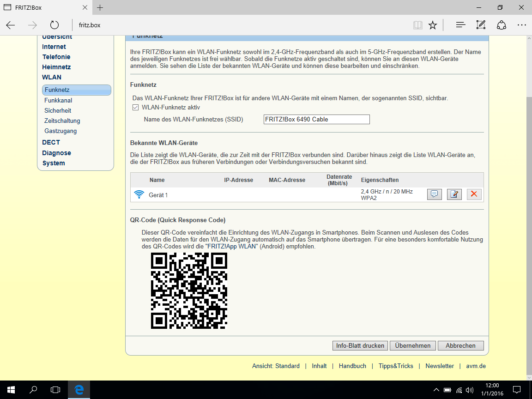This screenshot has width=532, height=399.
Task: Click the SSID name input field
Action: (316, 120)
